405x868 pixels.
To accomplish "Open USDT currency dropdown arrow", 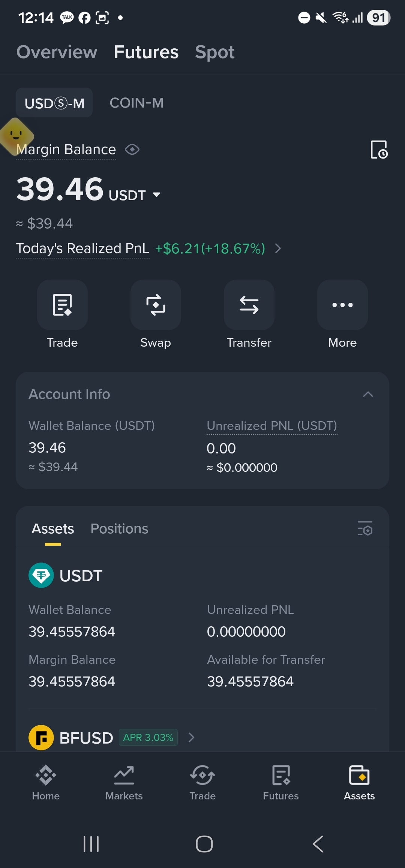I will (157, 195).
